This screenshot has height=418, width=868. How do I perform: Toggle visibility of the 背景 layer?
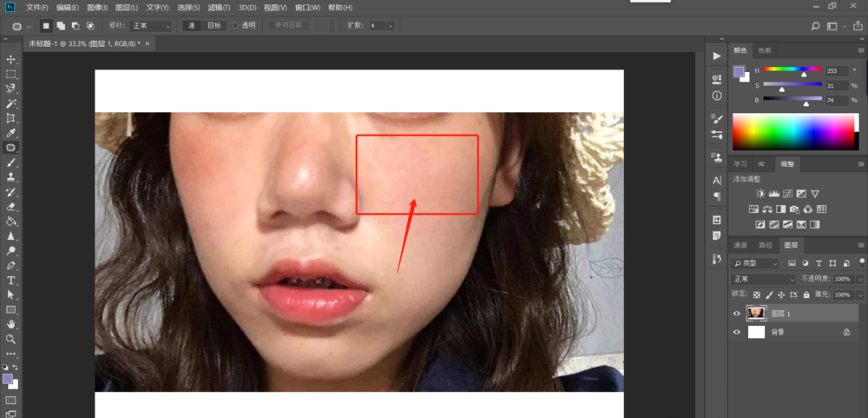737,332
